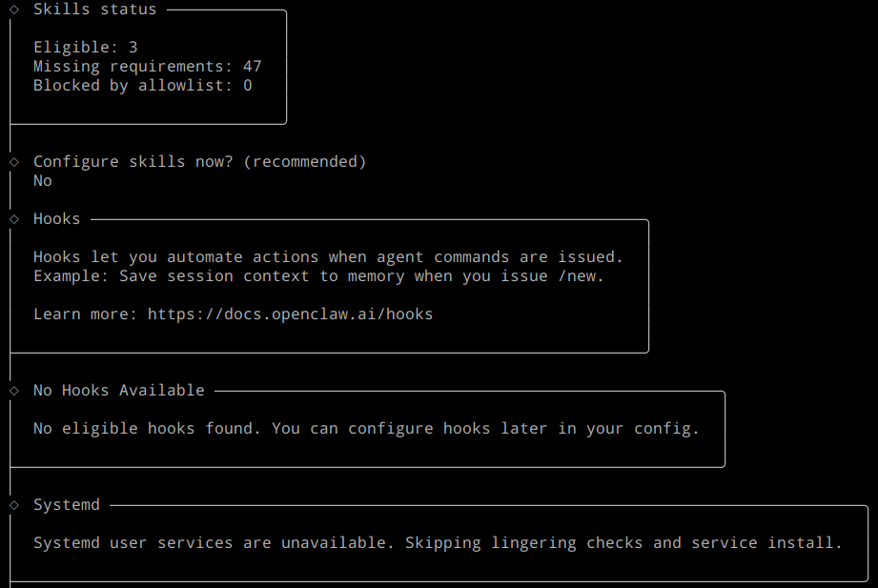Click the 'No eligible hooks found' message
Viewport: 878px width, 588px height.
[366, 429]
